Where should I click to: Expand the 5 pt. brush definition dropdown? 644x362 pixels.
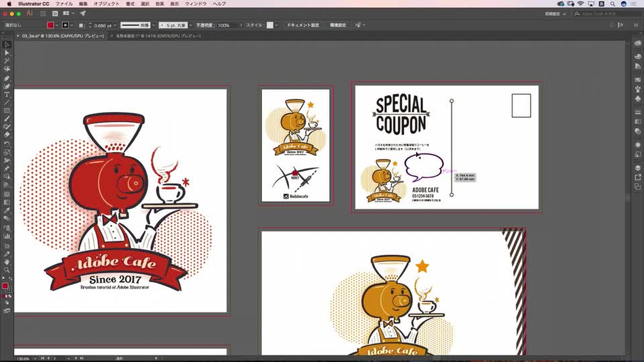[191, 25]
